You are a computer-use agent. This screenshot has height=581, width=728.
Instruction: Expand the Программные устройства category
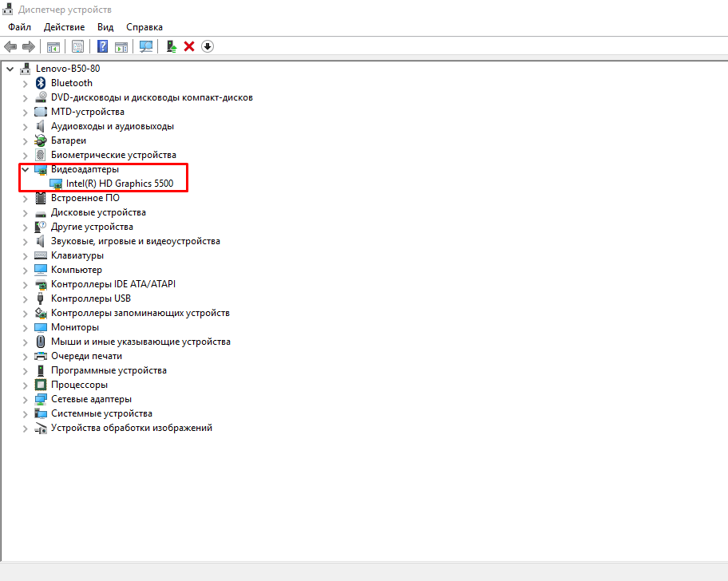[x=25, y=371]
